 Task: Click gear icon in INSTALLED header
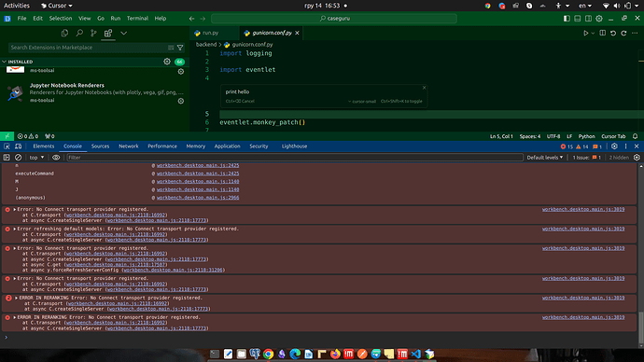tap(167, 62)
